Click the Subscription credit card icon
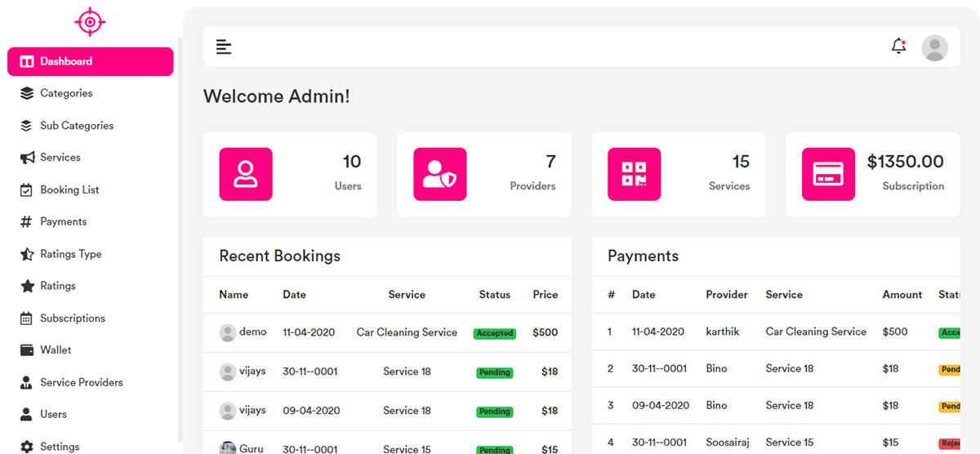Image resolution: width=980 pixels, height=454 pixels. click(x=828, y=174)
